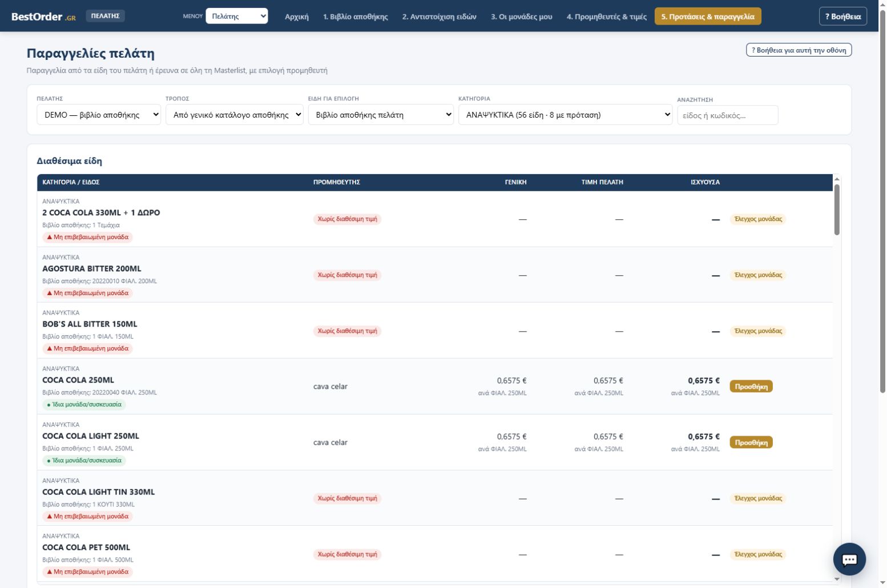Image resolution: width=887 pixels, height=588 pixels.
Task: Click the BestOrder.GR logo
Action: (43, 17)
